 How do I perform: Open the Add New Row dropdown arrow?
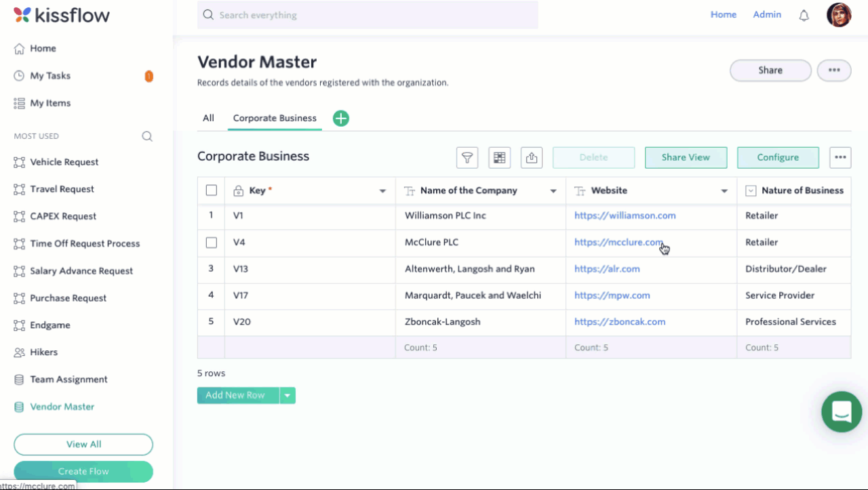click(x=288, y=395)
